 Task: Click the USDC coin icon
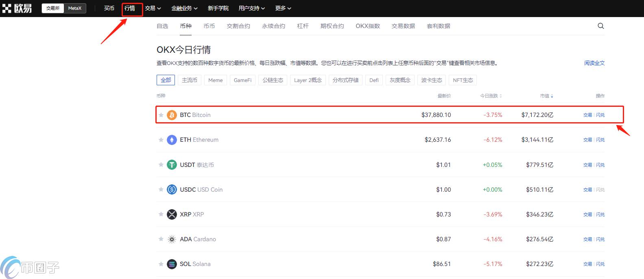172,190
